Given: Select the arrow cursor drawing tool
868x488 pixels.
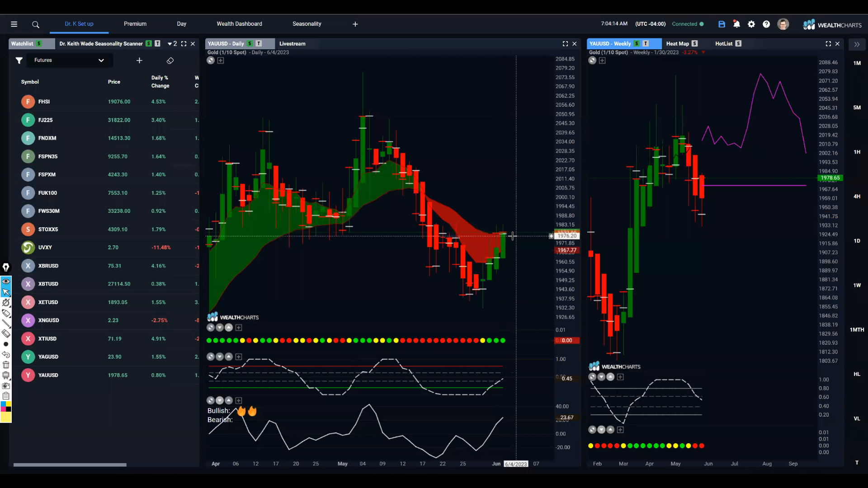Looking at the screenshot, I should click(6, 292).
